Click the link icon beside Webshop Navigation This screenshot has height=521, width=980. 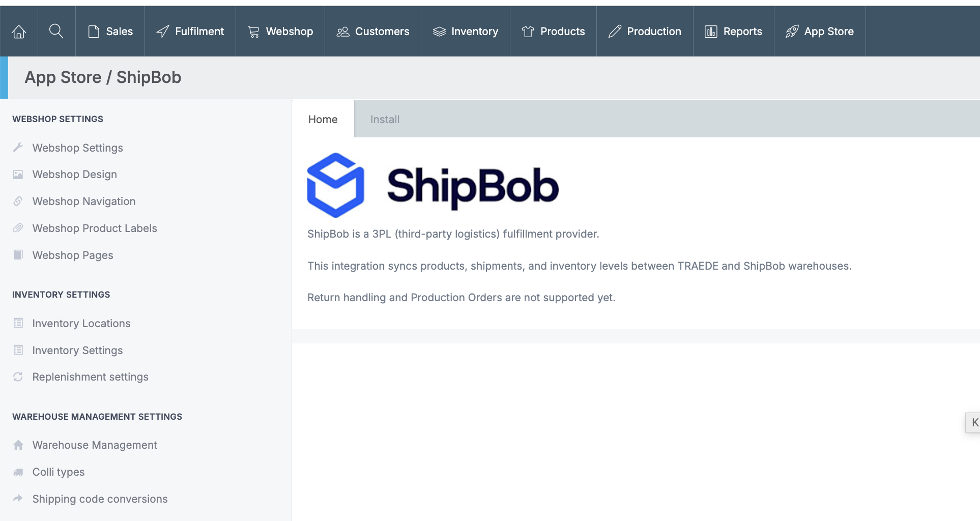[18, 201]
